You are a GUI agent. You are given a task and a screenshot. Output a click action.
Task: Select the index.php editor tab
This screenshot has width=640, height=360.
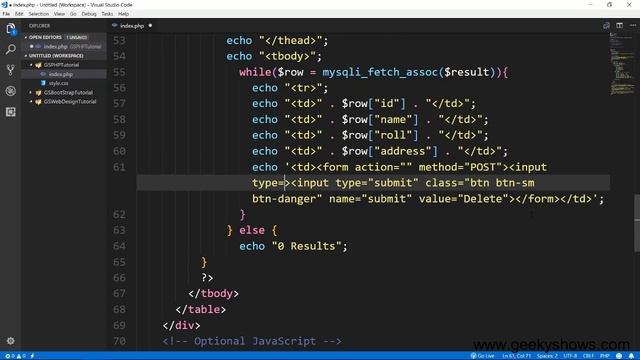[133, 26]
